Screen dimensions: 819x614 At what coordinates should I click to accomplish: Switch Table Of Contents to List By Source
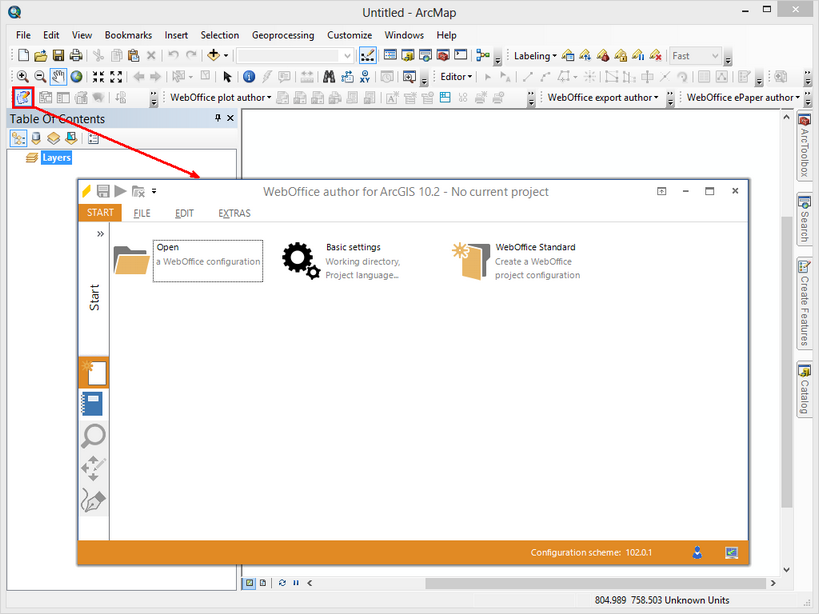click(x=35, y=138)
